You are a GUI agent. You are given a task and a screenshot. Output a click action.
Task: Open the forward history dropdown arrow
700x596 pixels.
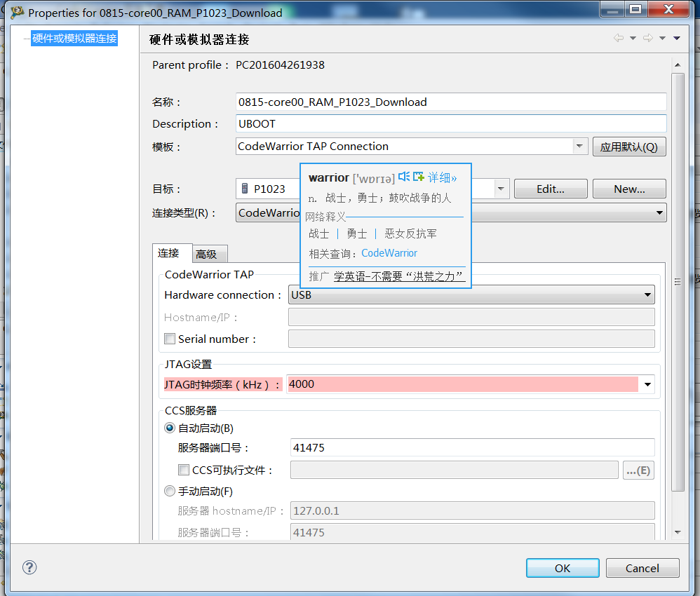click(x=663, y=39)
